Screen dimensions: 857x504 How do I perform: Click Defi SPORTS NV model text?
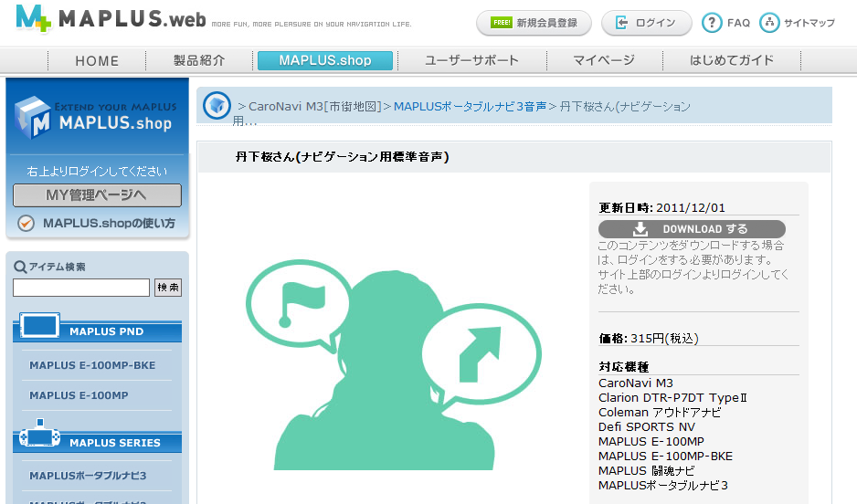(x=647, y=427)
